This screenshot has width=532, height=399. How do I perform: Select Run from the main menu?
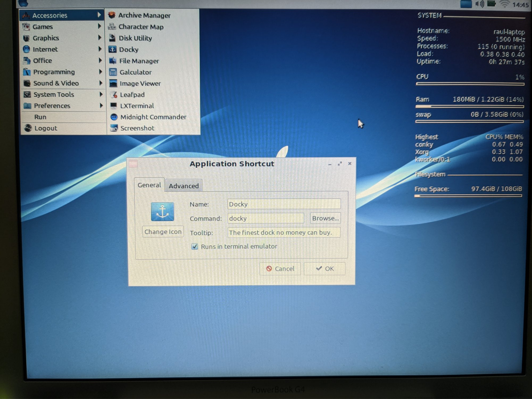tap(40, 117)
